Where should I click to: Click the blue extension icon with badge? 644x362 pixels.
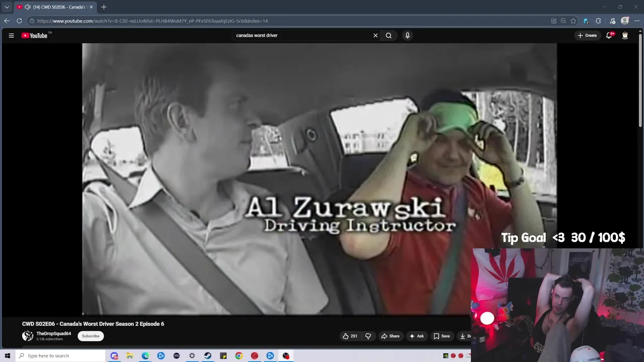tap(586, 21)
